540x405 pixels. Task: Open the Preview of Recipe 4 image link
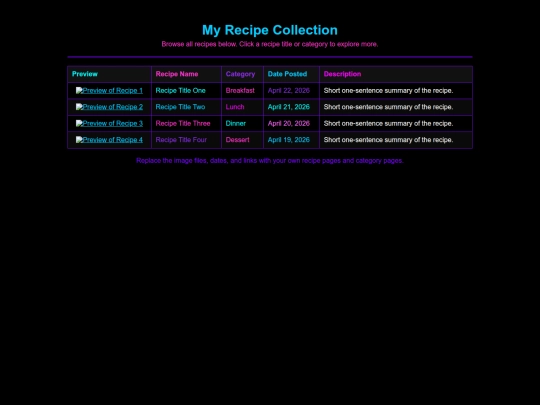pos(109,140)
